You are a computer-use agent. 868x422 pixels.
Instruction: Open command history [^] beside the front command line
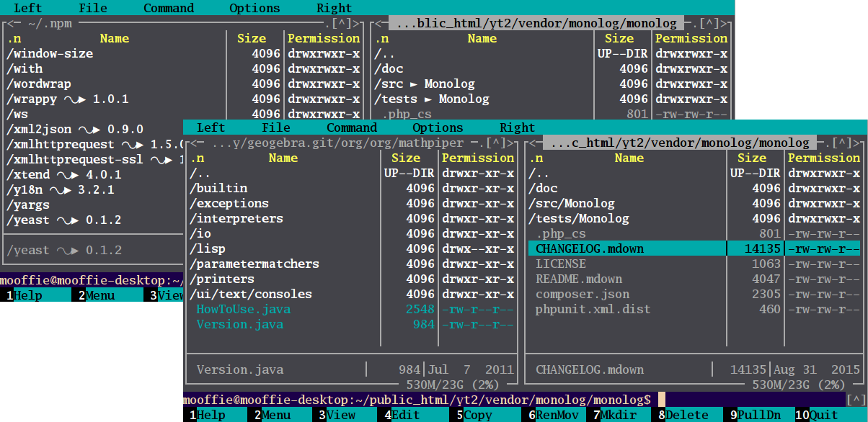coord(856,400)
